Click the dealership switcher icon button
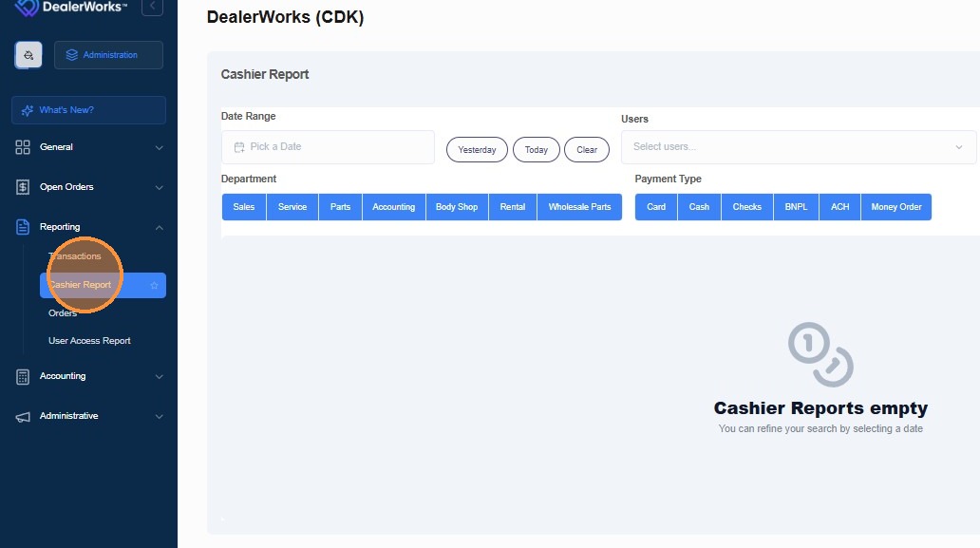The height and width of the screenshot is (548, 980). (28, 55)
